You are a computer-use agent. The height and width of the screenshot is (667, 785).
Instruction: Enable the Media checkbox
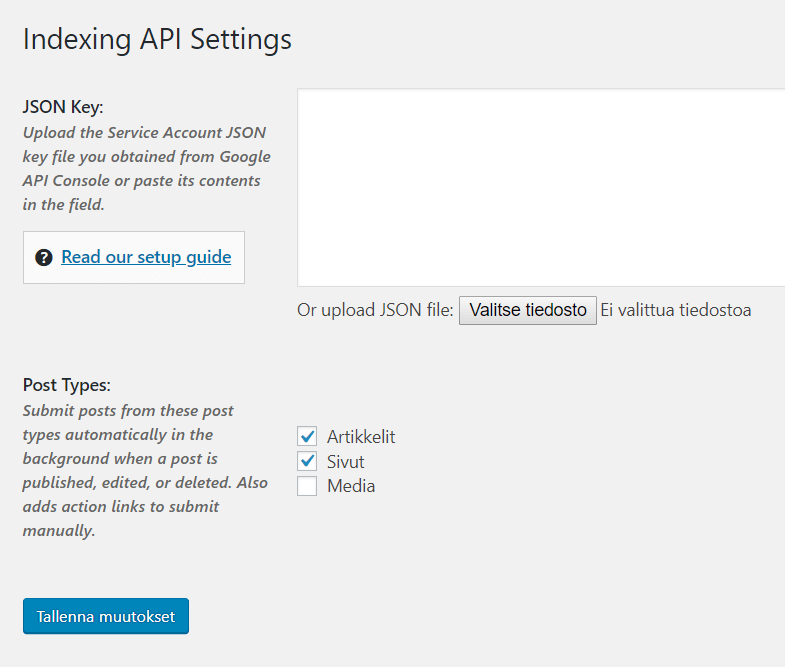307,486
